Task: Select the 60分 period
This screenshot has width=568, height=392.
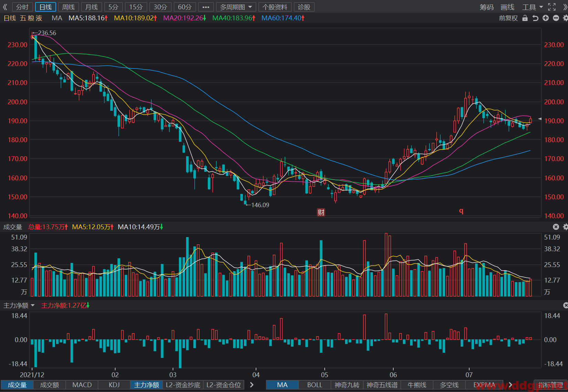Action: pos(185,7)
